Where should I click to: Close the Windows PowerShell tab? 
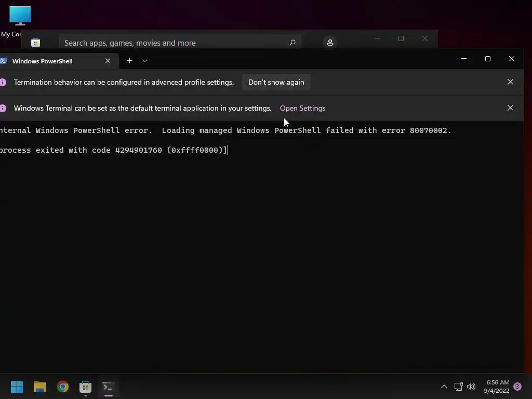[108, 61]
